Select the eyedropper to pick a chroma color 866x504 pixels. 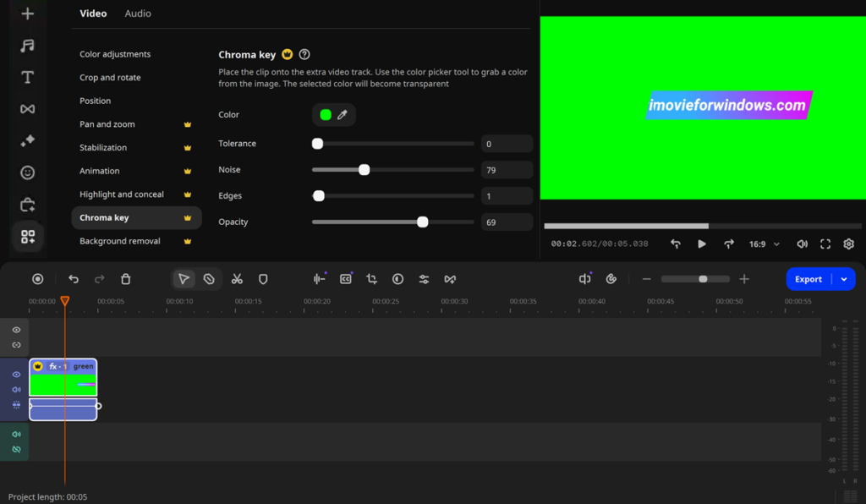tap(343, 114)
